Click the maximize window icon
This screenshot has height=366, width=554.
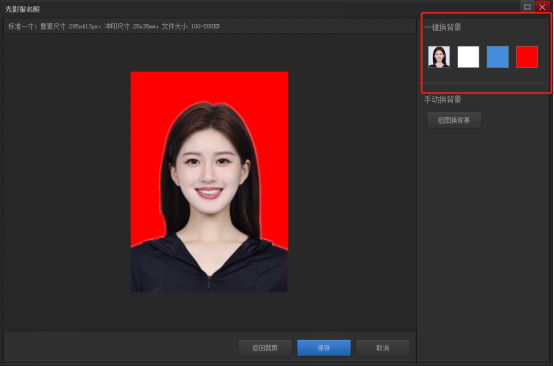[x=527, y=7]
